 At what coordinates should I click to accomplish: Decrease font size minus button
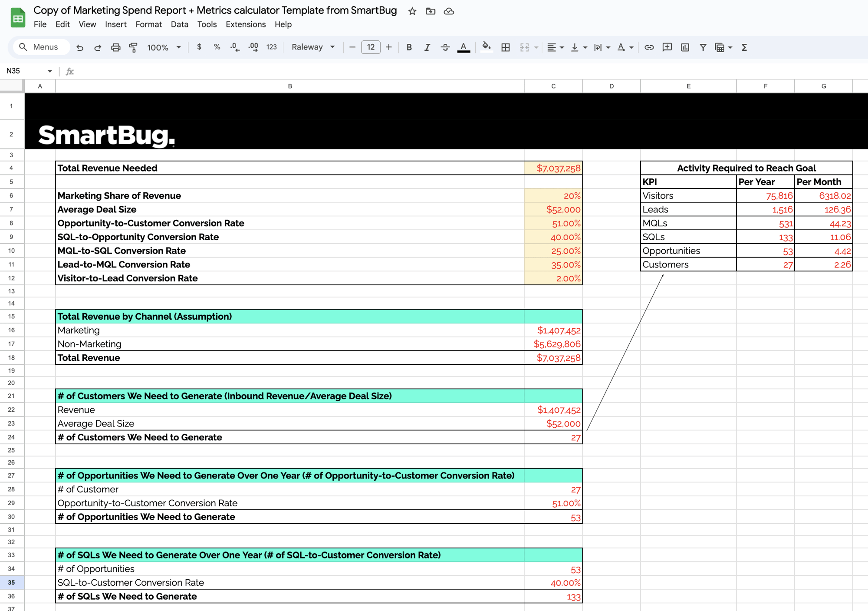click(352, 47)
